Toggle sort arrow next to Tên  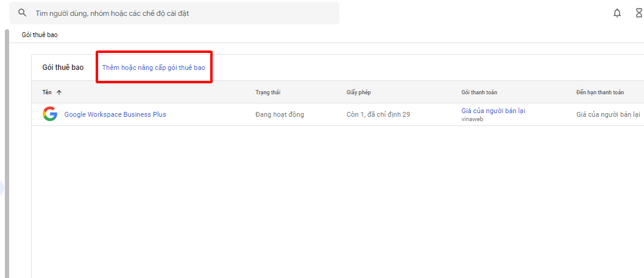[59, 92]
